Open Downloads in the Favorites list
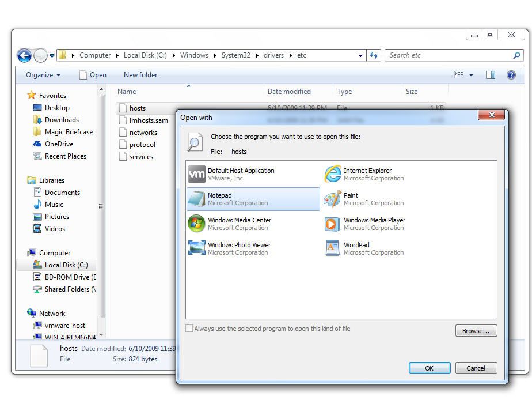The height and width of the screenshot is (400, 532). click(62, 120)
